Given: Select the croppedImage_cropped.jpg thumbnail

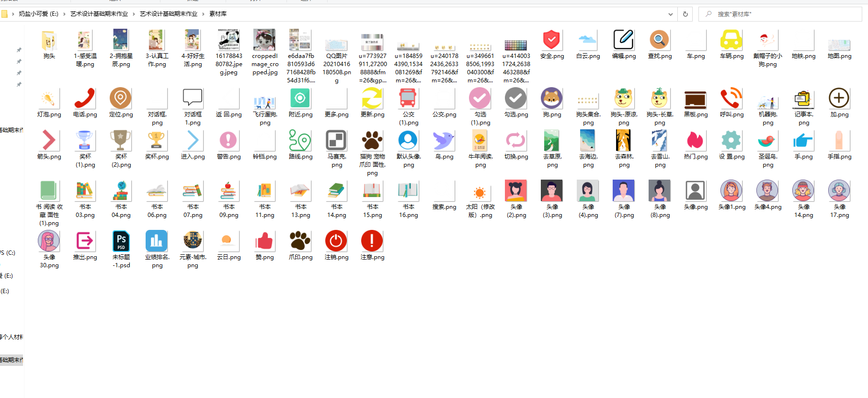Looking at the screenshot, I should (264, 40).
